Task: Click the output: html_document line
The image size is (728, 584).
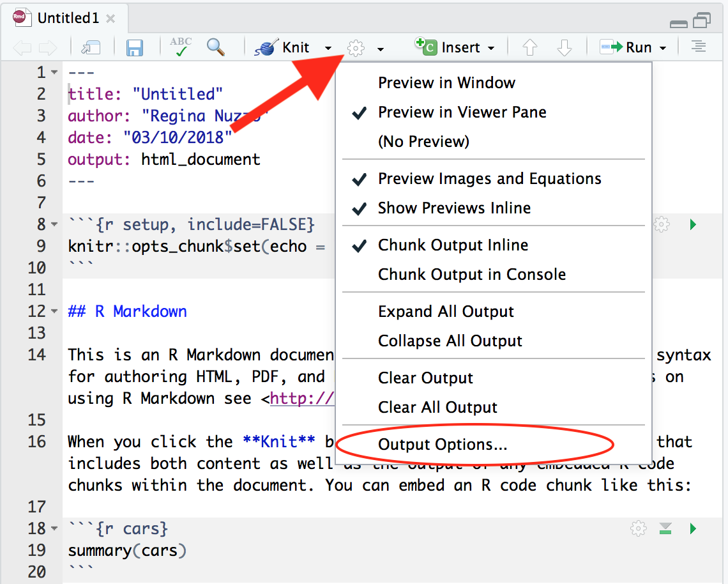Action: coord(164,160)
